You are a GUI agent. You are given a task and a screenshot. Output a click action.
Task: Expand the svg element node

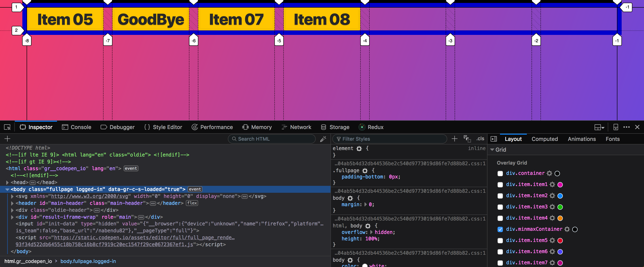click(12, 197)
